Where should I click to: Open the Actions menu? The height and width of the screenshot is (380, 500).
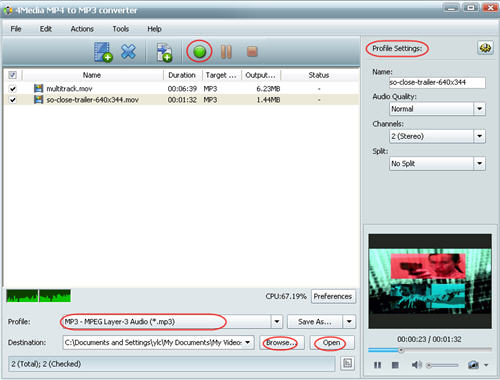(82, 29)
